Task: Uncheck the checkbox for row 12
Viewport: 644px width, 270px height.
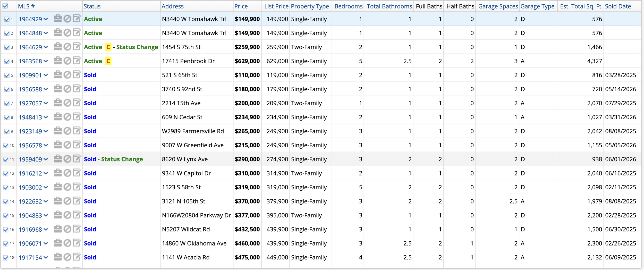Action: point(6,173)
